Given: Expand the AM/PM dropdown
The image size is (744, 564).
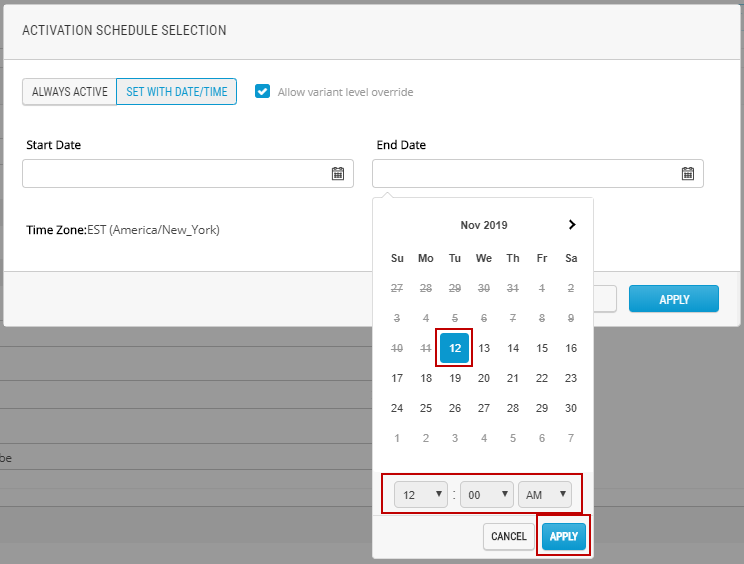Looking at the screenshot, I should (545, 494).
